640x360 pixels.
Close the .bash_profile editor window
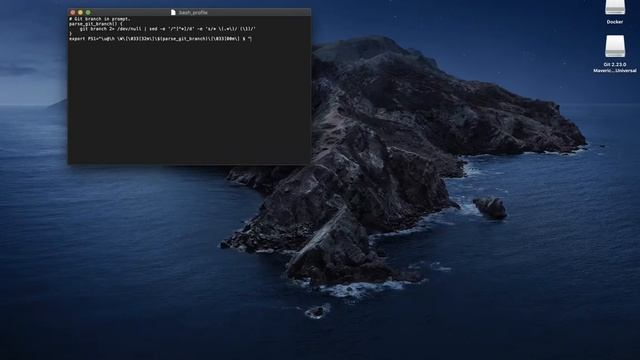pyautogui.click(x=73, y=13)
